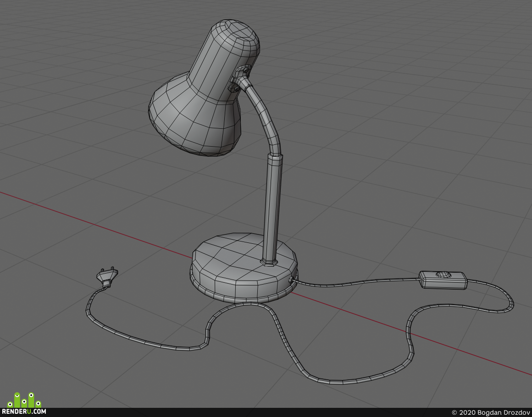Screen dimensions: 532x417
Task: Click the hexagonal nut at stem bottom
Action: [x=269, y=263]
